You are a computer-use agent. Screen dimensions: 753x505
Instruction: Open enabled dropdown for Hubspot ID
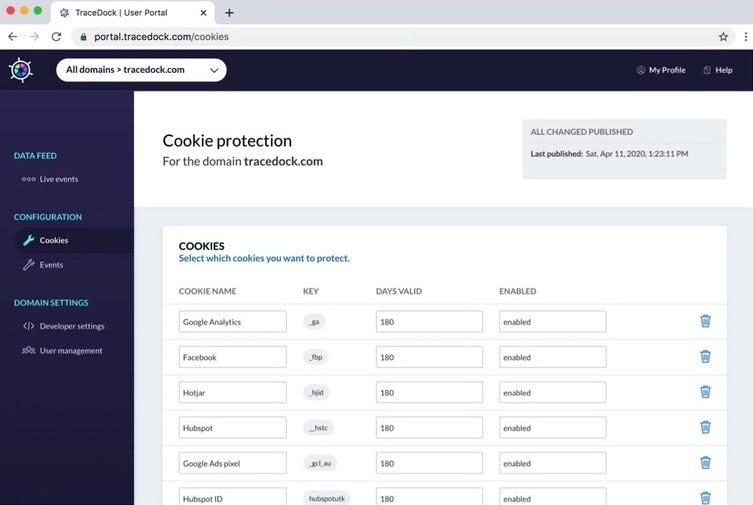(553, 496)
